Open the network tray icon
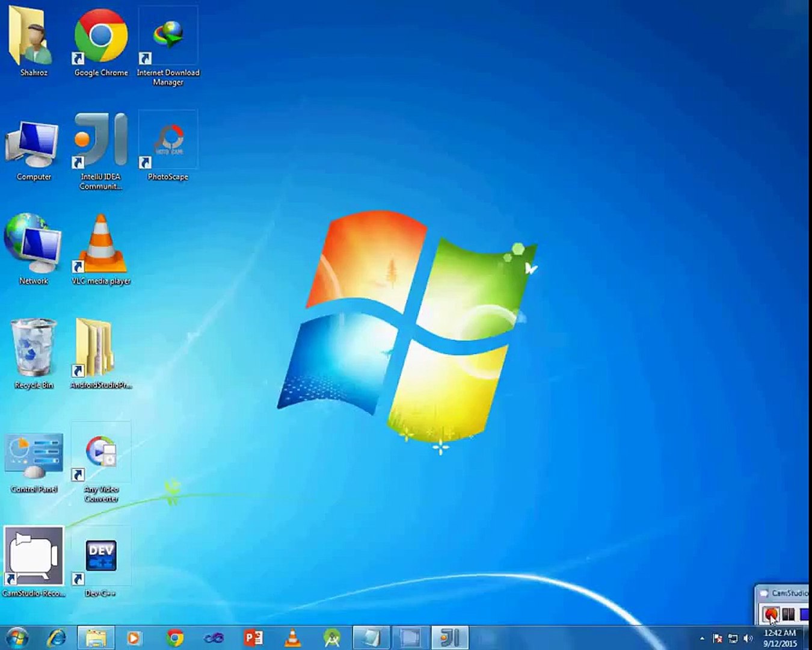The image size is (812, 650). pos(733,638)
